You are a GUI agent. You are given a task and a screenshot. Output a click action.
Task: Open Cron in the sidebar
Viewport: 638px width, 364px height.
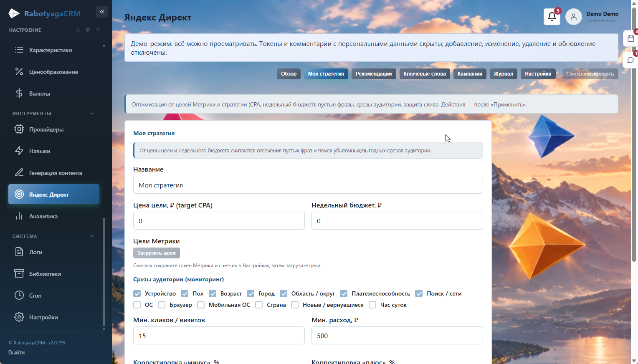pos(54,296)
